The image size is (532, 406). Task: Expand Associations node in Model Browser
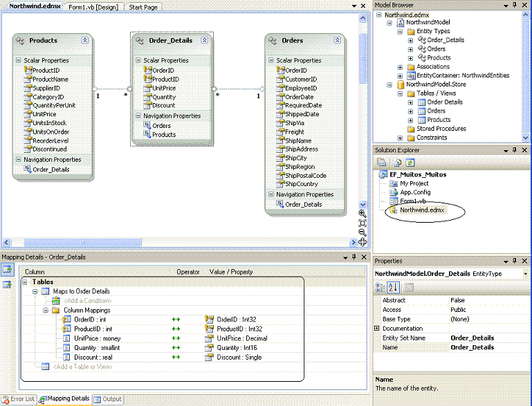pyautogui.click(x=400, y=67)
